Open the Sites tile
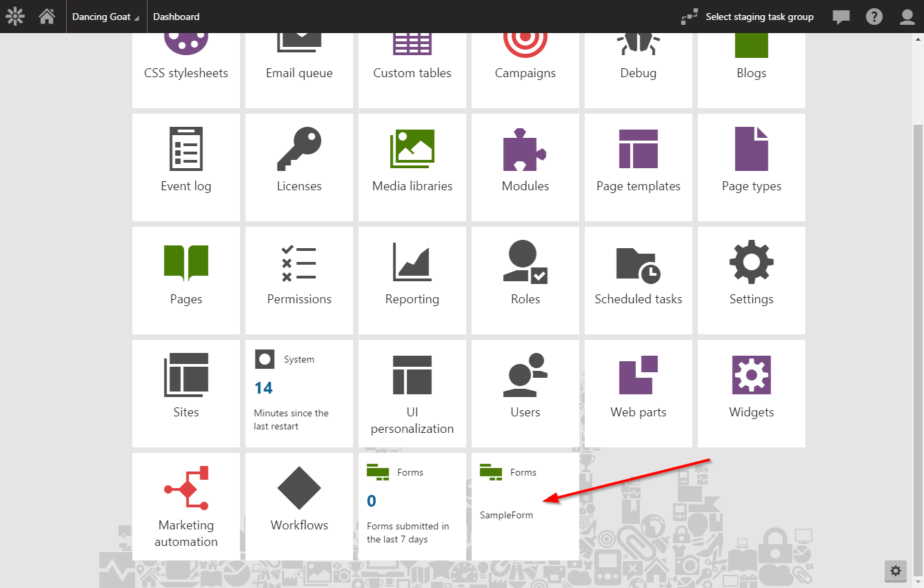 tap(186, 393)
